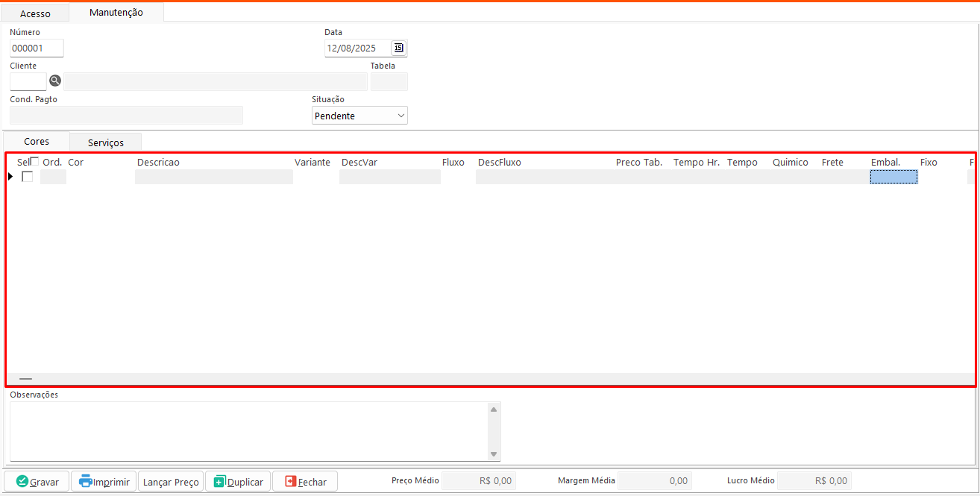Screen dimensions: 980x496
Task: Click into the Número input field
Action: pyautogui.click(x=37, y=48)
